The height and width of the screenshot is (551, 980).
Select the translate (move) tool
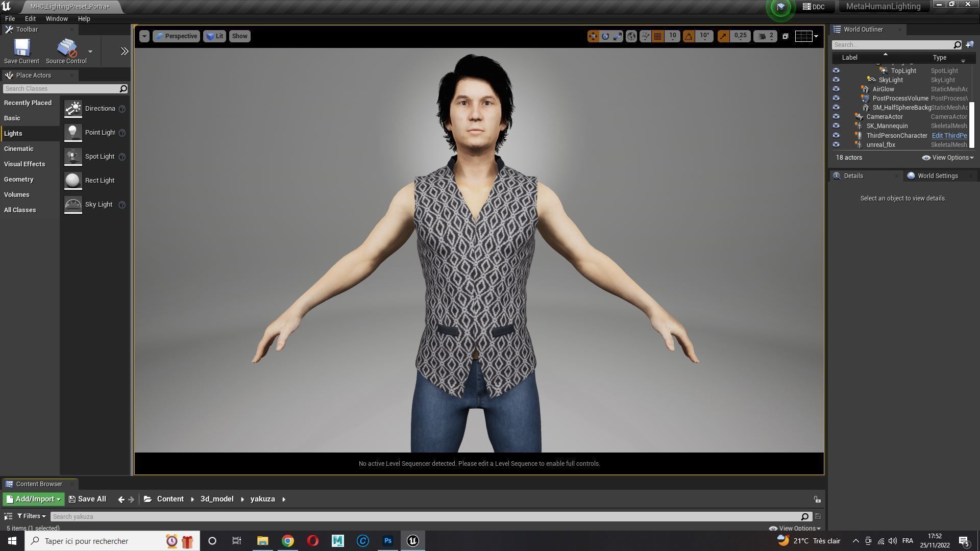(x=593, y=36)
